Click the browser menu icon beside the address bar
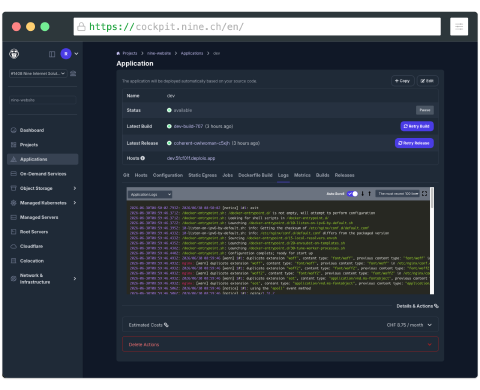This screenshot has width=480, height=390. click(x=459, y=27)
